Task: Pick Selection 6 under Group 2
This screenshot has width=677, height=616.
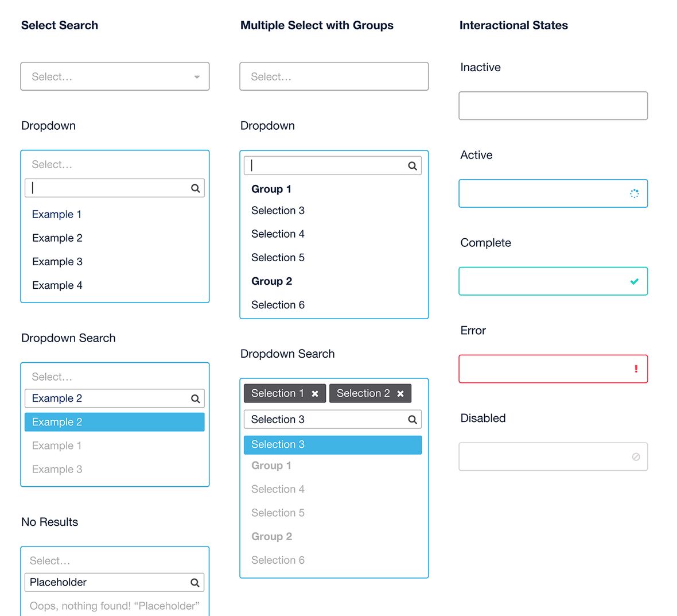Action: (278, 305)
